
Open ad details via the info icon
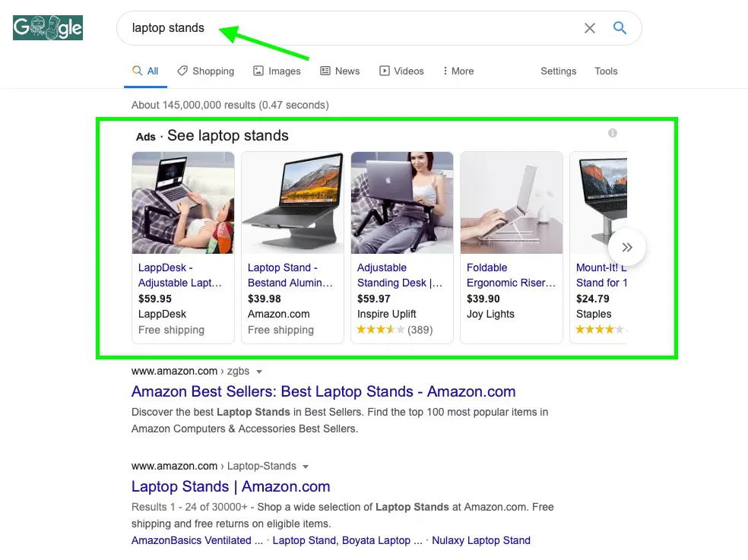pos(613,132)
